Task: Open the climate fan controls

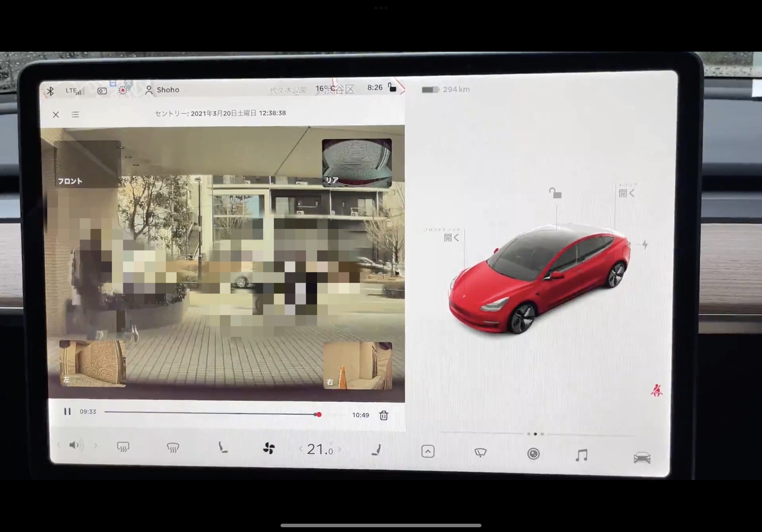Action: pyautogui.click(x=268, y=448)
